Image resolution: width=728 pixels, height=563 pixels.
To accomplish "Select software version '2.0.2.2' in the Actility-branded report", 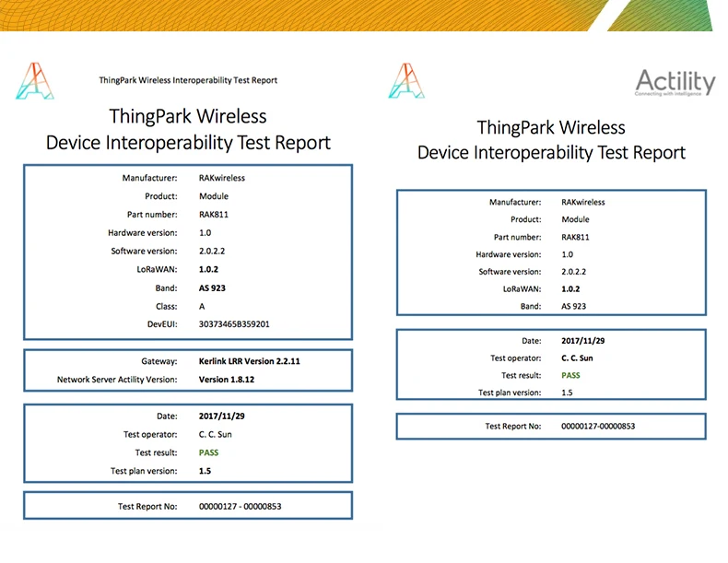I will tap(573, 272).
